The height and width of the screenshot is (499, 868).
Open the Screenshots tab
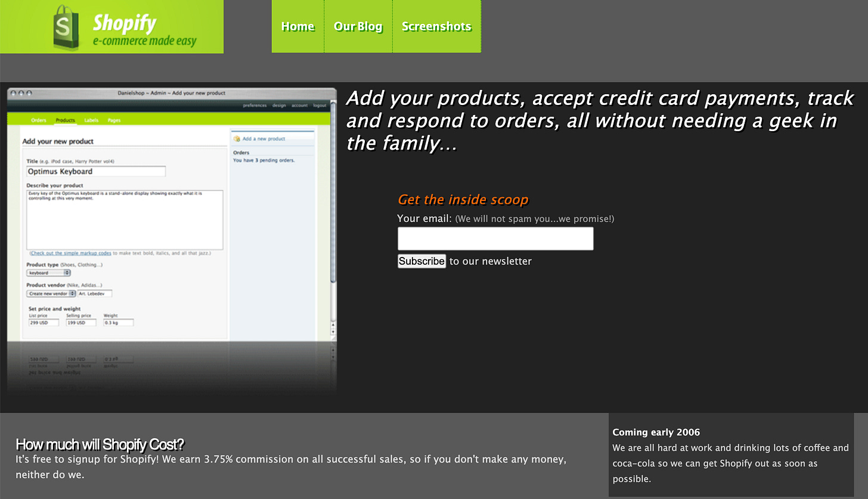(436, 26)
